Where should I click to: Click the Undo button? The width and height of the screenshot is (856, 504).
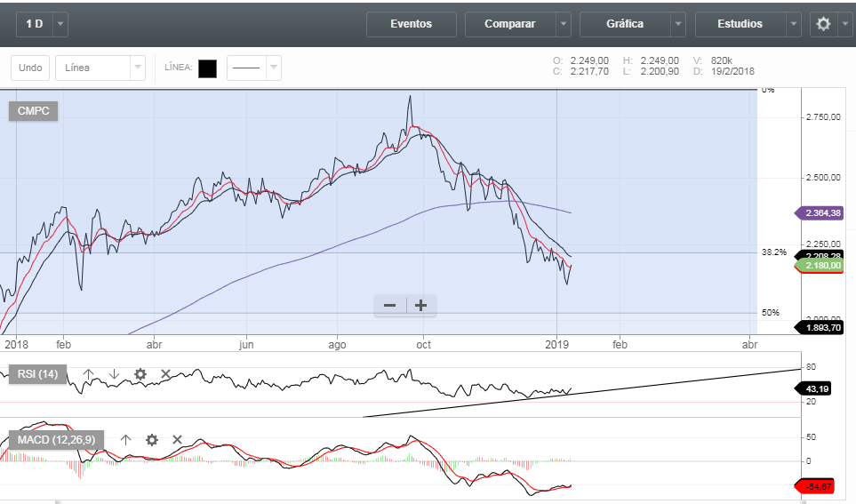[x=30, y=68]
